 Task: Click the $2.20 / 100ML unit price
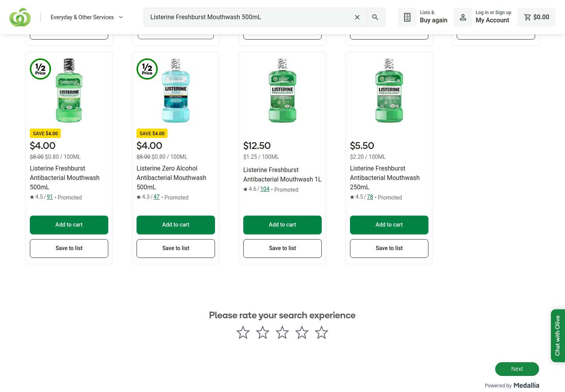click(368, 157)
